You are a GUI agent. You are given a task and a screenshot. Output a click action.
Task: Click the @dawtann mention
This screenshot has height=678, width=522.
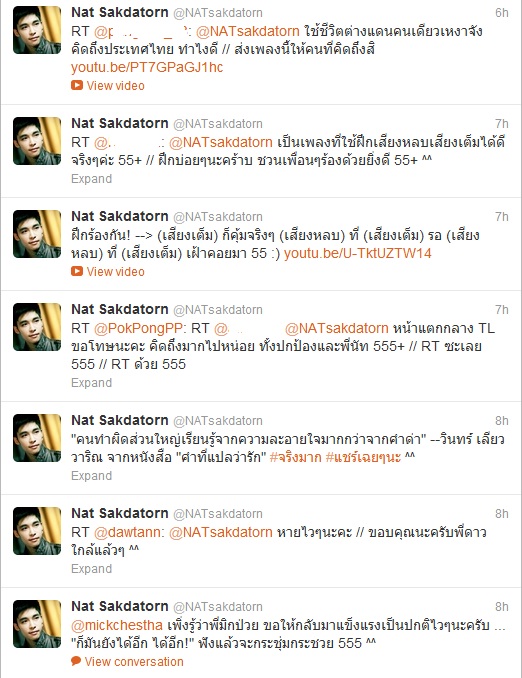point(128,532)
